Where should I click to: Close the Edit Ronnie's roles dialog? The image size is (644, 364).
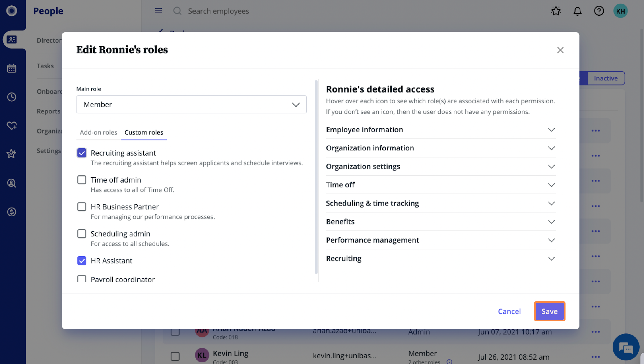click(560, 50)
